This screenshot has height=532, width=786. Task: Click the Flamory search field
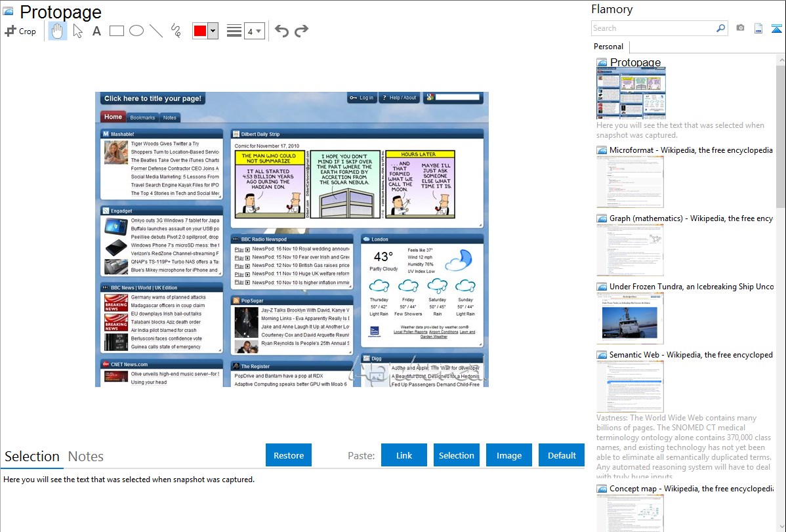[653, 28]
